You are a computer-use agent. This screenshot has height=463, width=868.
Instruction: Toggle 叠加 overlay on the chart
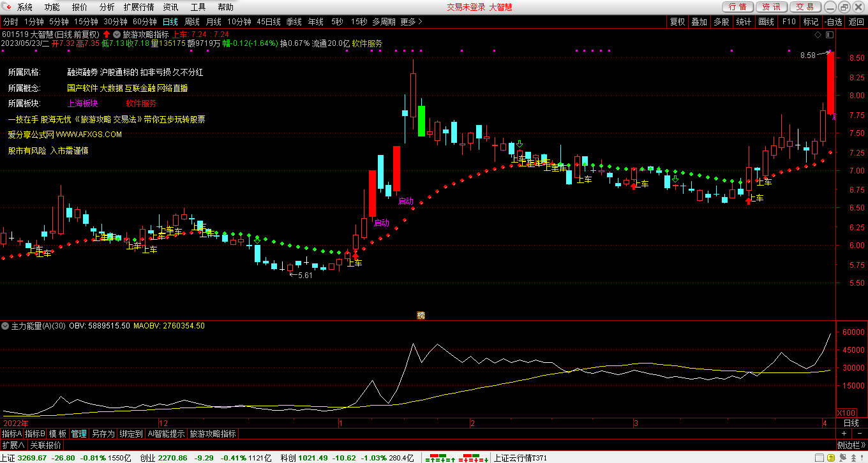coord(700,22)
